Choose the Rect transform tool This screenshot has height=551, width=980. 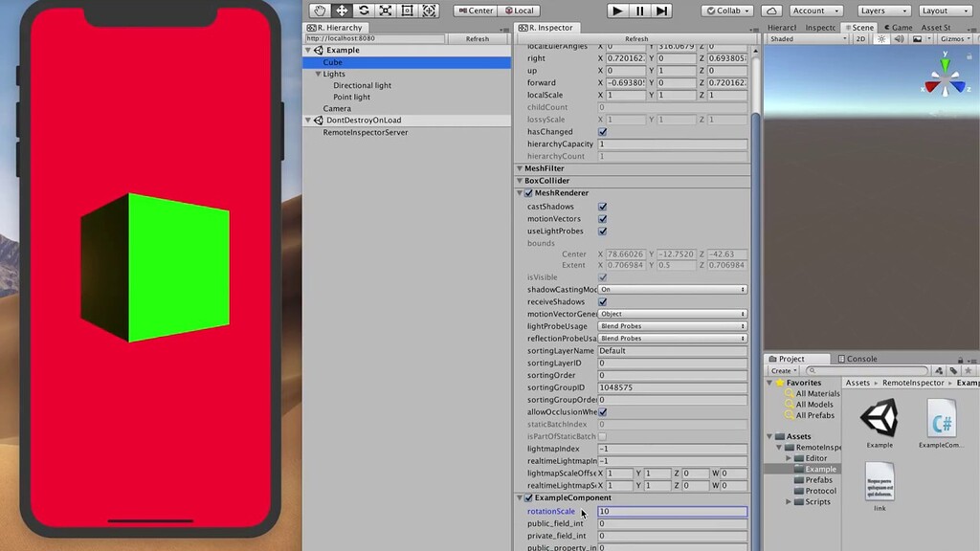pyautogui.click(x=406, y=11)
